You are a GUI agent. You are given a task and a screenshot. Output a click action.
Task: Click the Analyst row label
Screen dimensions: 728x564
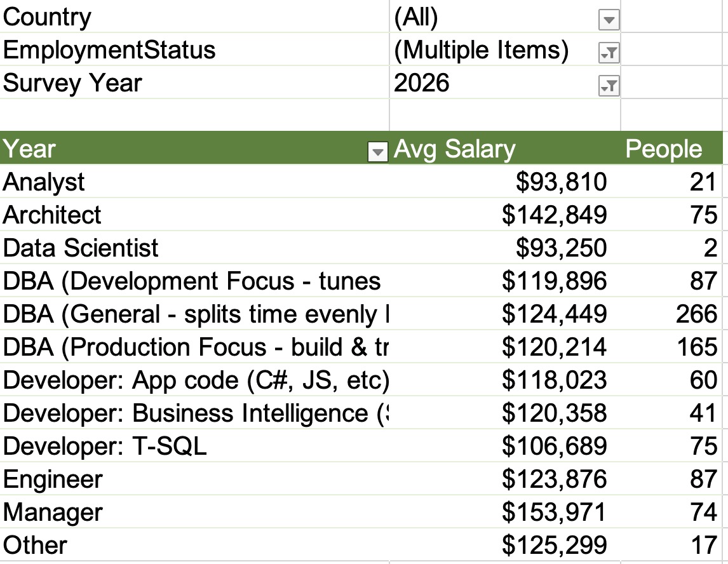44,182
